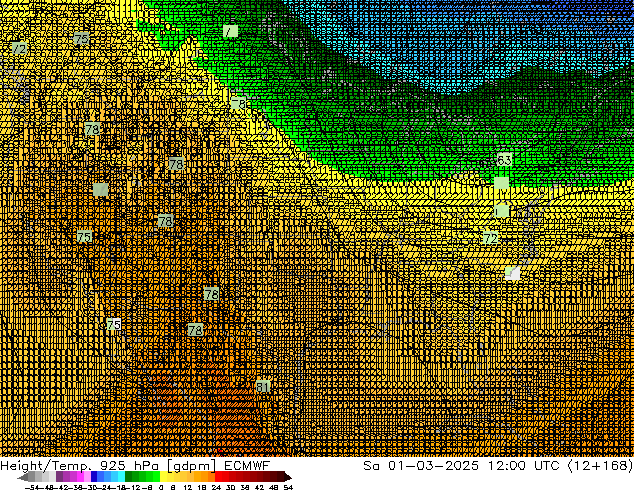
Task: Click the blank white contour label box
Action: [x=512, y=274]
